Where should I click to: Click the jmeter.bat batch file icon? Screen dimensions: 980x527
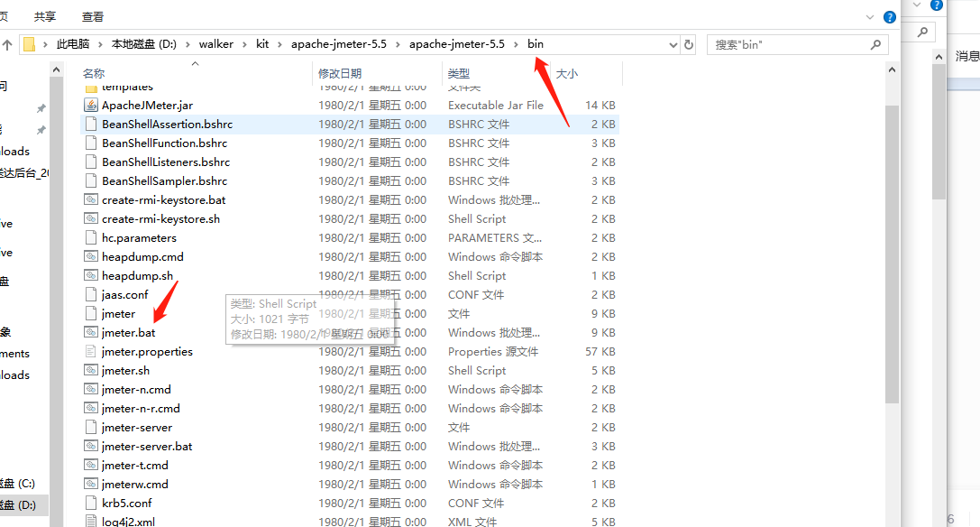(x=91, y=333)
